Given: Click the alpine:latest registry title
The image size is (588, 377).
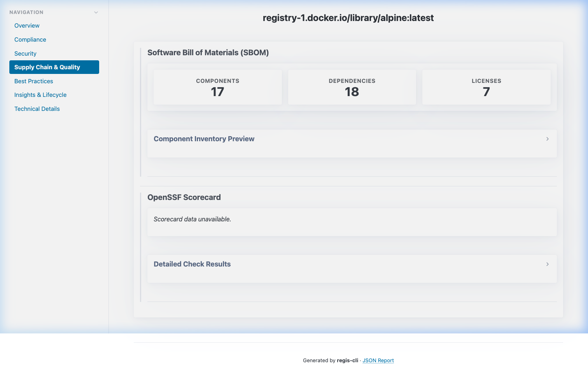Looking at the screenshot, I should click(x=348, y=18).
